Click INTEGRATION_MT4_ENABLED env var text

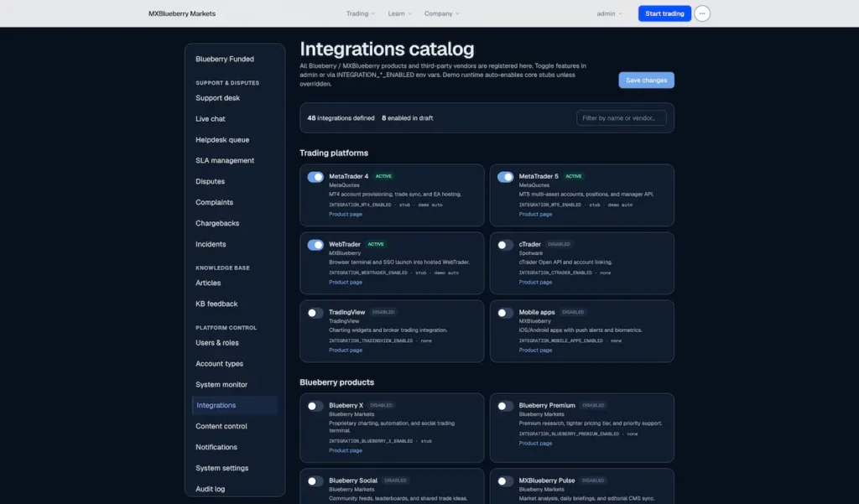(x=360, y=205)
